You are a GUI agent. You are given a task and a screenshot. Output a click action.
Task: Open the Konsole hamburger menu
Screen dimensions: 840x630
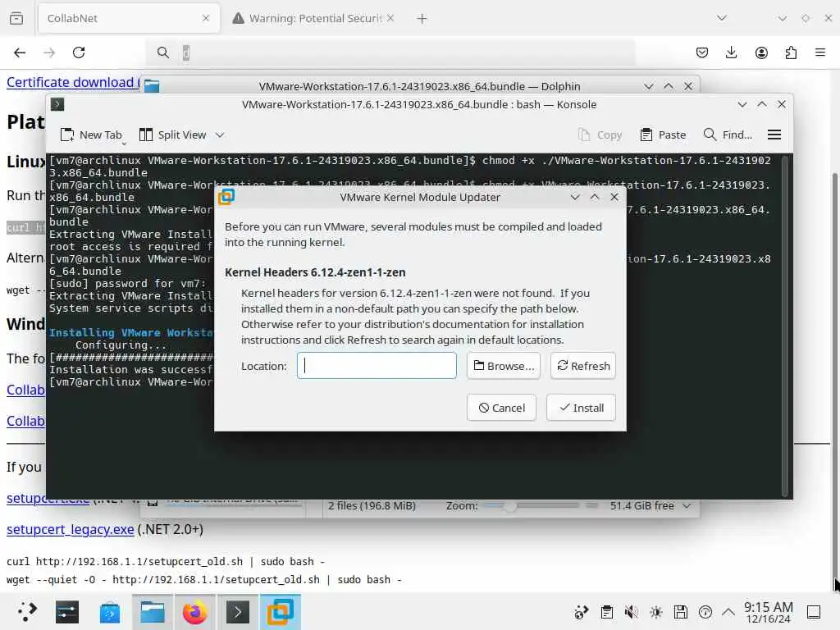coord(774,135)
